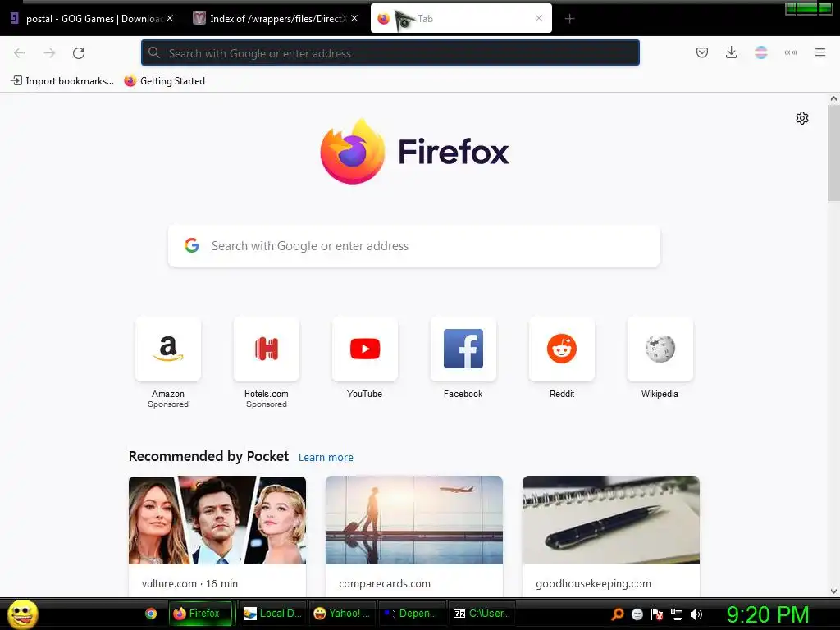Switch to the Index of /wrappers/files tab
This screenshot has height=630, width=840.
pyautogui.click(x=276, y=19)
